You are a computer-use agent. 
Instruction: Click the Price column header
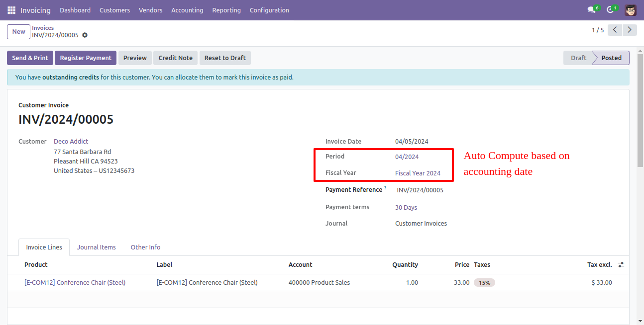click(x=462, y=265)
